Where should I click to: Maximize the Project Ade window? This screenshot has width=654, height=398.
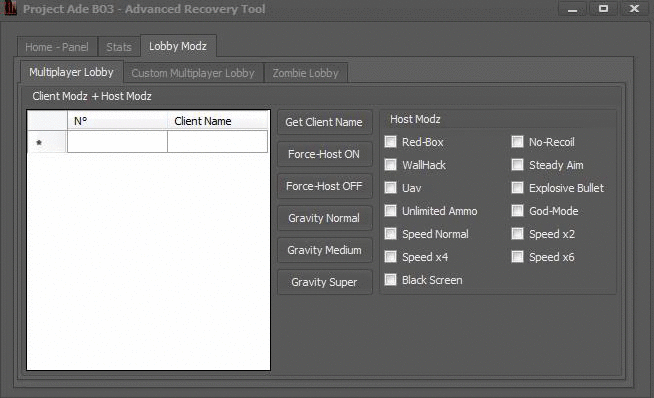[603, 8]
